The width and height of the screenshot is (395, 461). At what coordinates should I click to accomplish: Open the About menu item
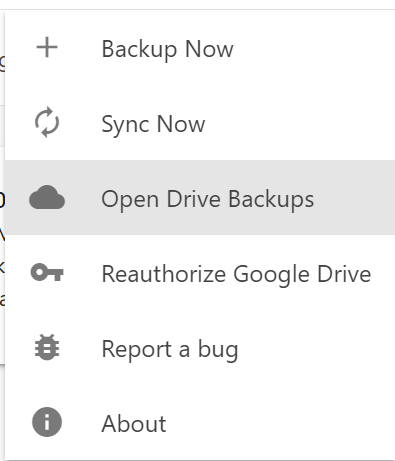(200, 422)
